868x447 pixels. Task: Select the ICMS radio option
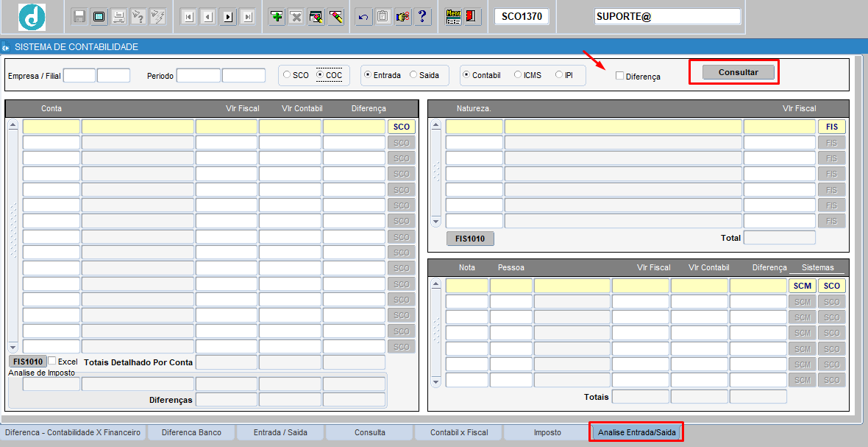point(518,75)
